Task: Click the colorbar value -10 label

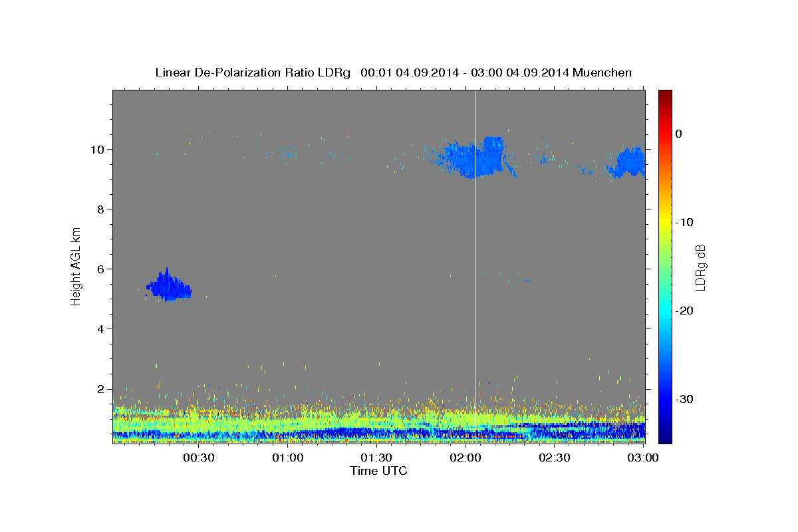Action: [686, 222]
